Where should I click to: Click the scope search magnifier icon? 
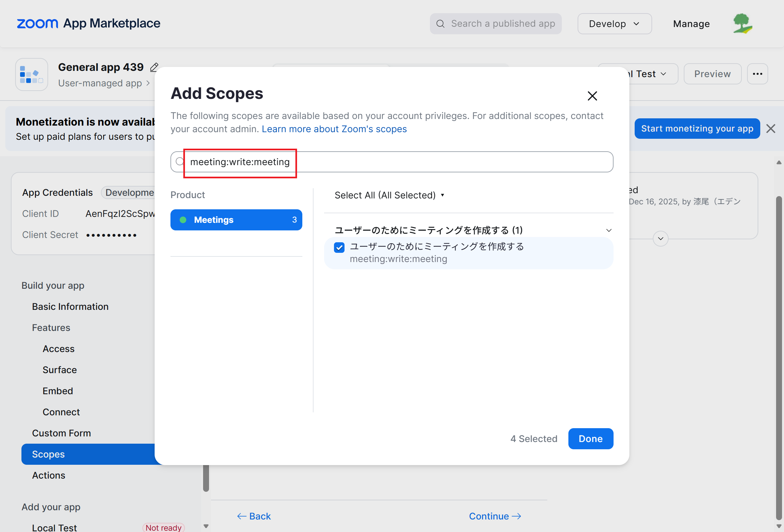(180, 162)
